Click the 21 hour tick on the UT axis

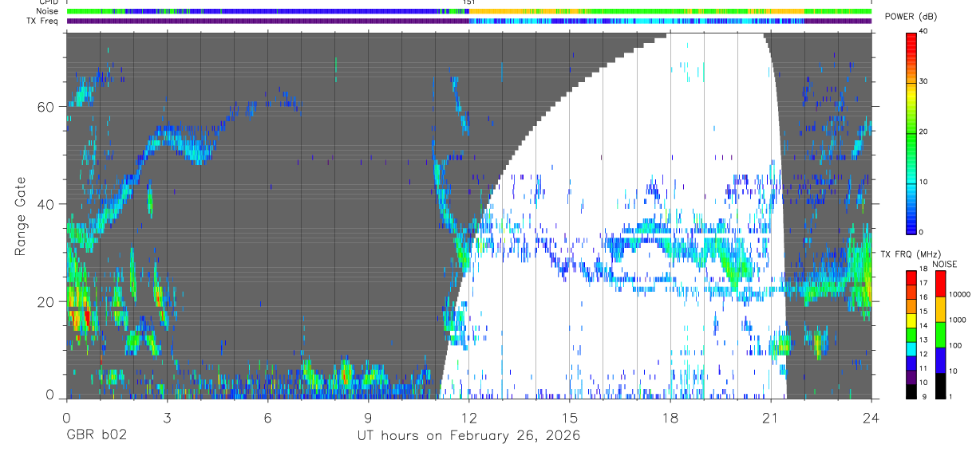[771, 416]
